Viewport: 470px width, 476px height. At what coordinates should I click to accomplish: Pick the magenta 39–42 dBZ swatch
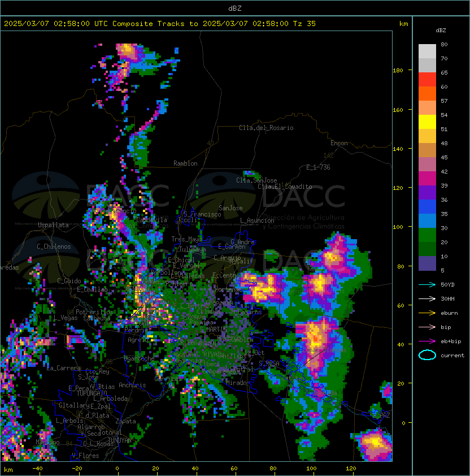[x=427, y=179]
